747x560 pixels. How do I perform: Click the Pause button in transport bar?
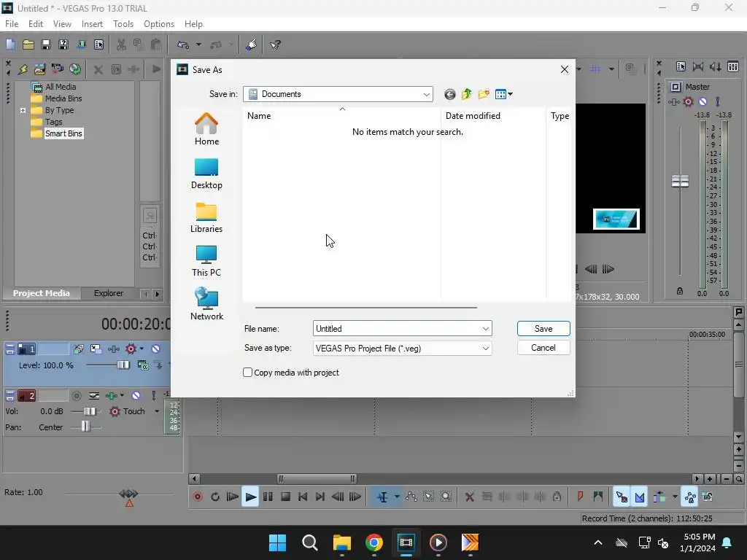tap(268, 497)
